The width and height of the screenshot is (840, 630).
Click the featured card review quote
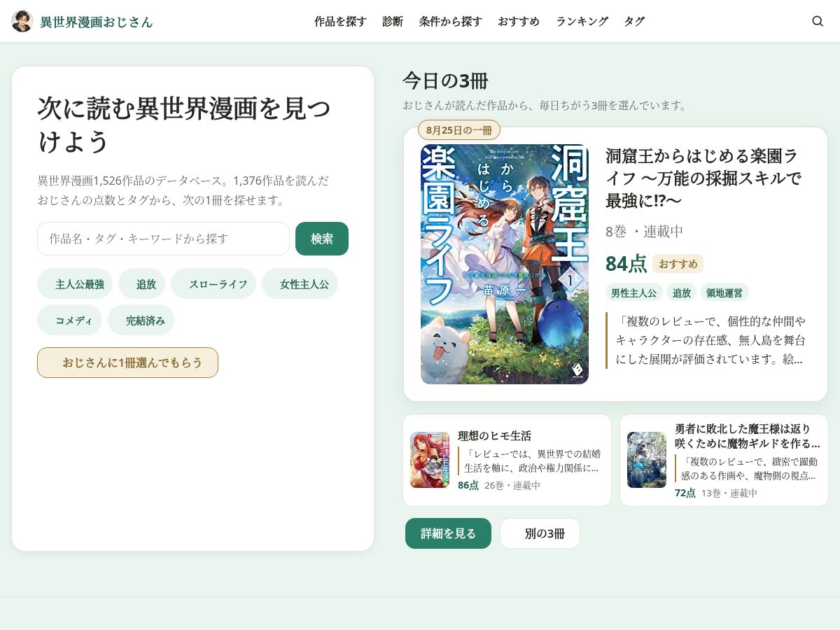click(x=710, y=340)
